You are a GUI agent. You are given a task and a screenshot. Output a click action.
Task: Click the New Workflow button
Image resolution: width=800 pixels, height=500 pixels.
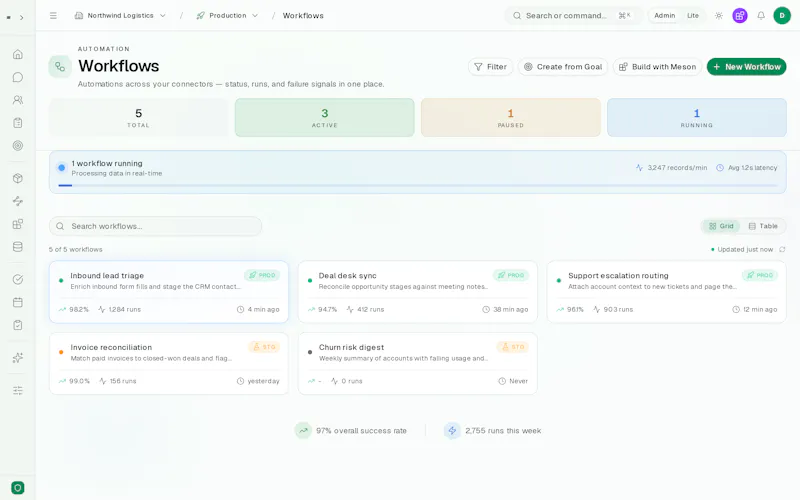[x=746, y=67]
